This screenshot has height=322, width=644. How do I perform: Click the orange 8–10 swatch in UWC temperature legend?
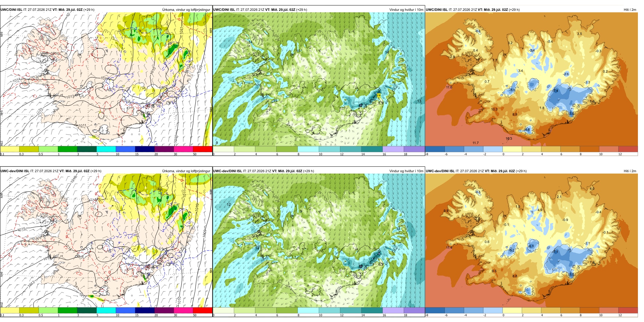tap(589, 149)
